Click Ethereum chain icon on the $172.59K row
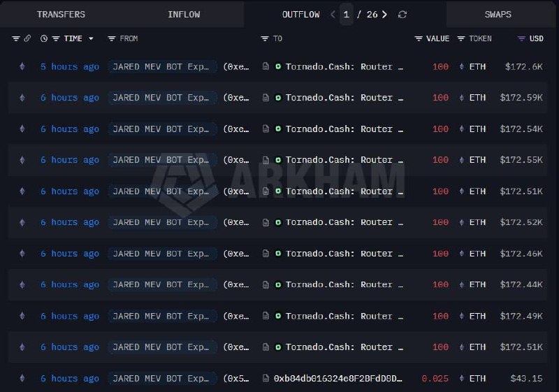 (x=22, y=97)
